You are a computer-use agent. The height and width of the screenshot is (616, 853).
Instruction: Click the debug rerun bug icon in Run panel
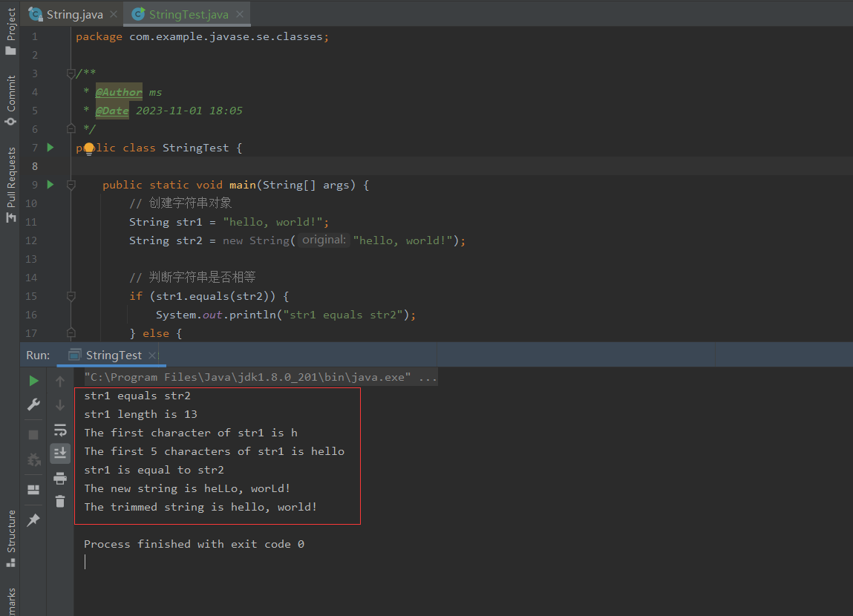pos(33,460)
